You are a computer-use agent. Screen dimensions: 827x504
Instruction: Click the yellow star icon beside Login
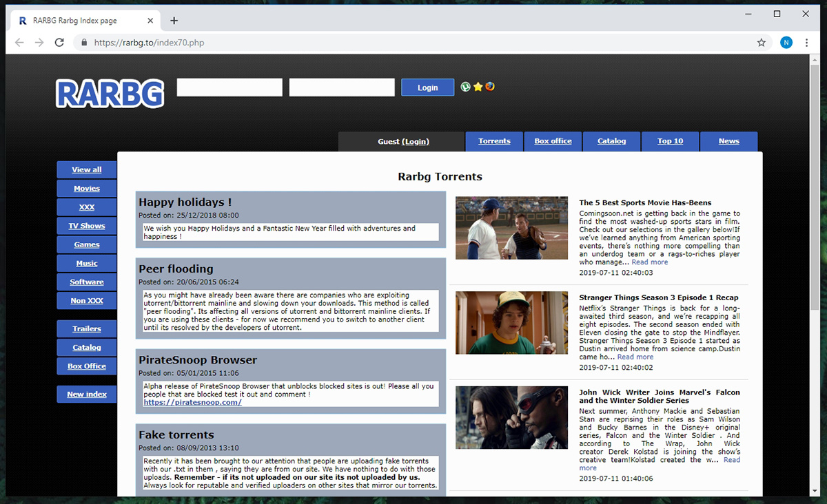pyautogui.click(x=478, y=87)
